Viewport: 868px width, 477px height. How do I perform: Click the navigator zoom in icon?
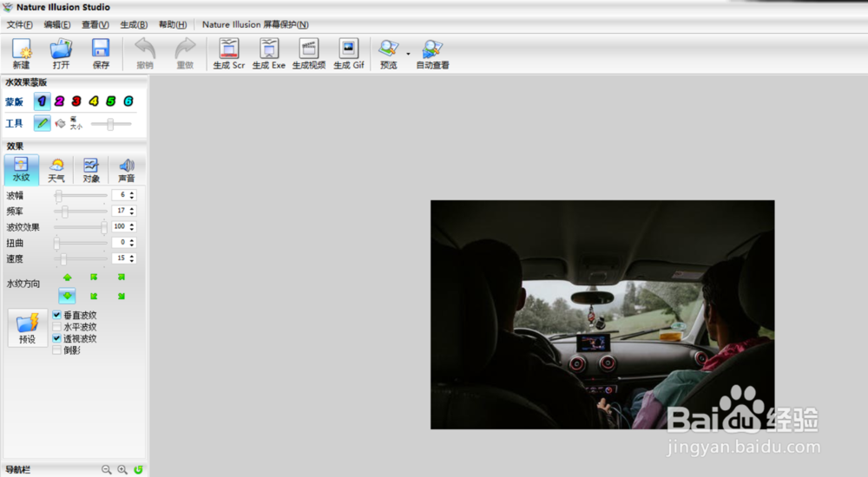[x=122, y=470]
